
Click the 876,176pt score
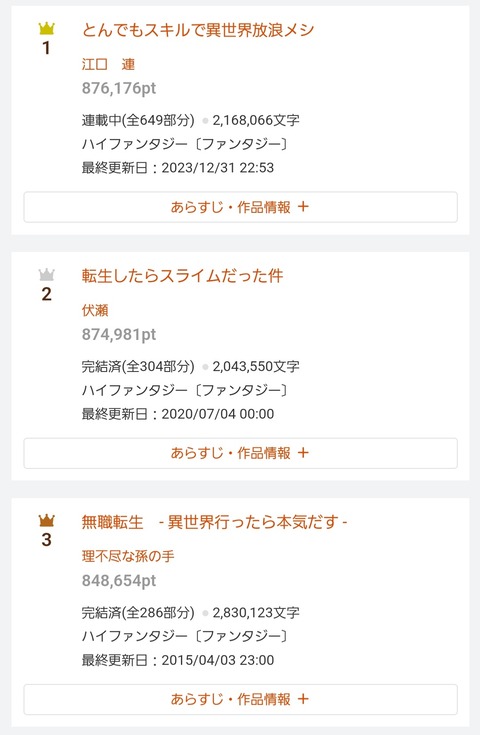pyautogui.click(x=119, y=88)
